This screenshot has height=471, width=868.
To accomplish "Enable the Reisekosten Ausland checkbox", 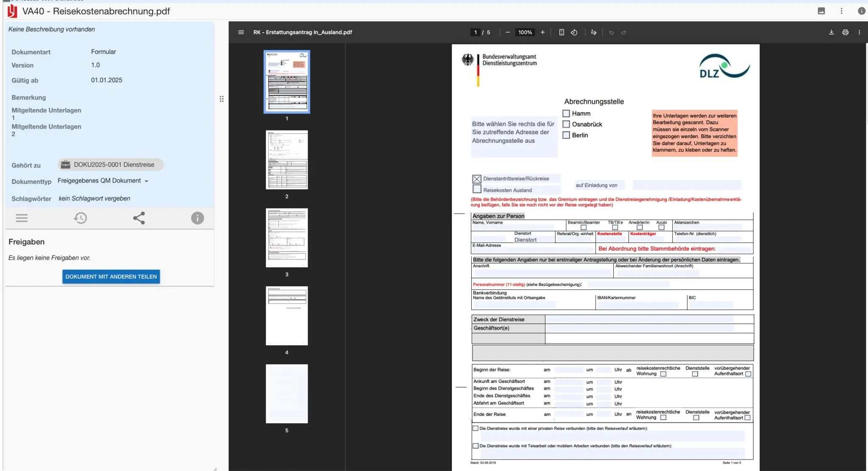I will click(477, 189).
